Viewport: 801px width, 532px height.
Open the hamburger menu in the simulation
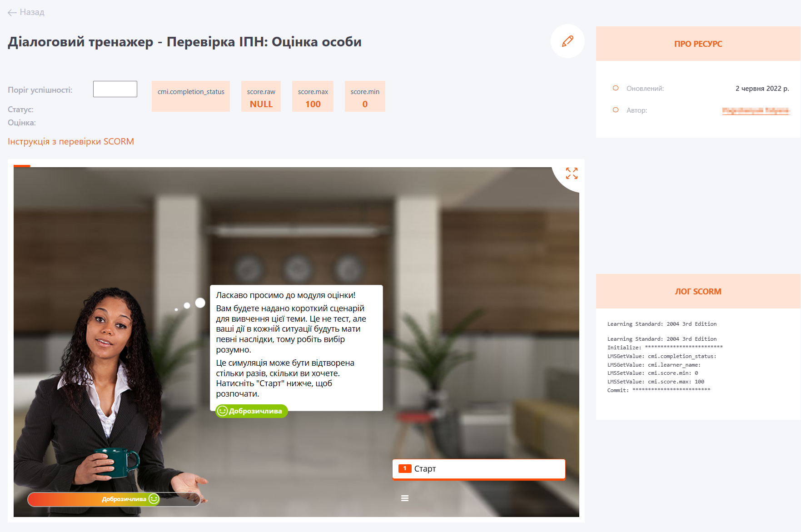[405, 498]
